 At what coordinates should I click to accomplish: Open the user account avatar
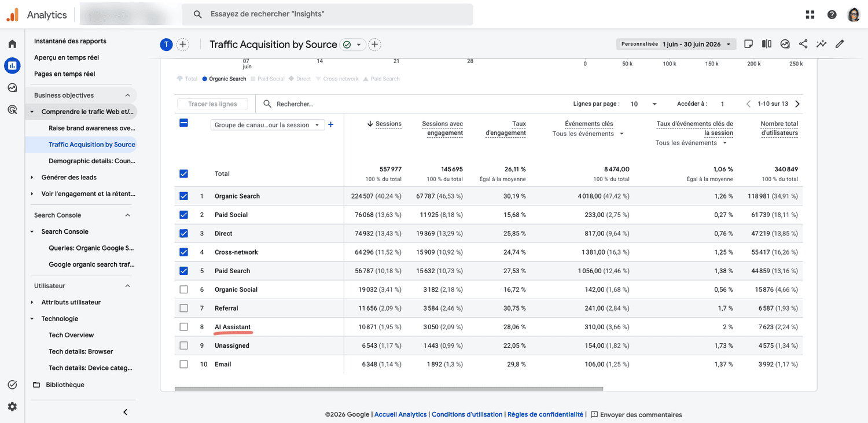[854, 14]
